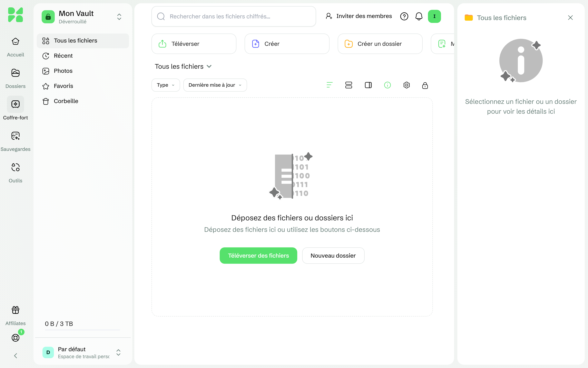Select the Coffre-fort vault icon

click(15, 104)
